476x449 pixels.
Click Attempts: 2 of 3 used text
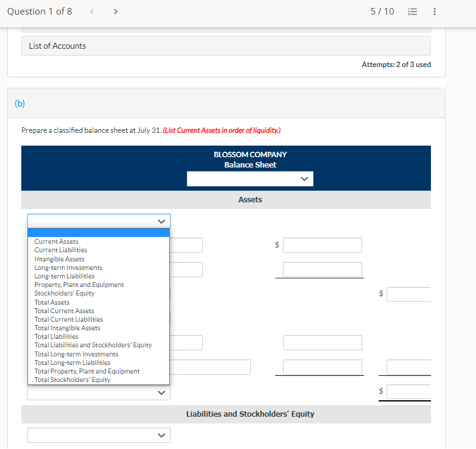tap(396, 65)
